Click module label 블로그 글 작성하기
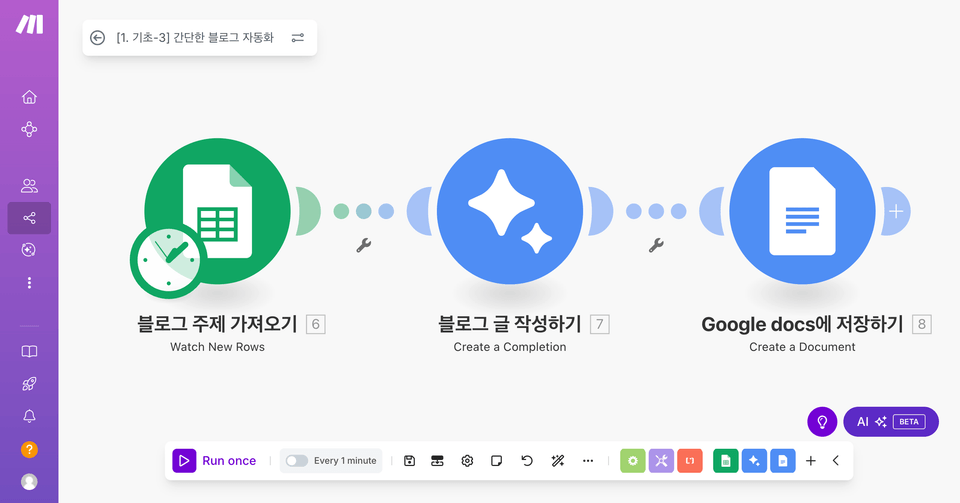Image resolution: width=960 pixels, height=503 pixels. click(510, 324)
